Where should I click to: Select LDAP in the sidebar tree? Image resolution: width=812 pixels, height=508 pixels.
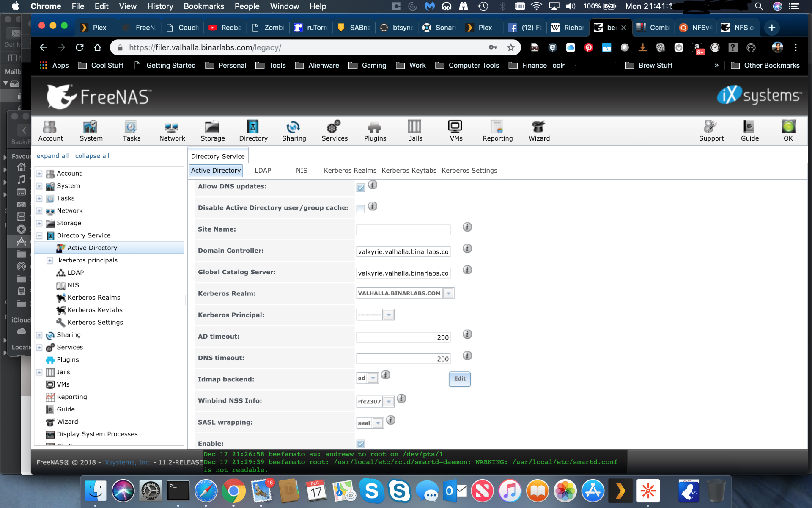coord(75,273)
